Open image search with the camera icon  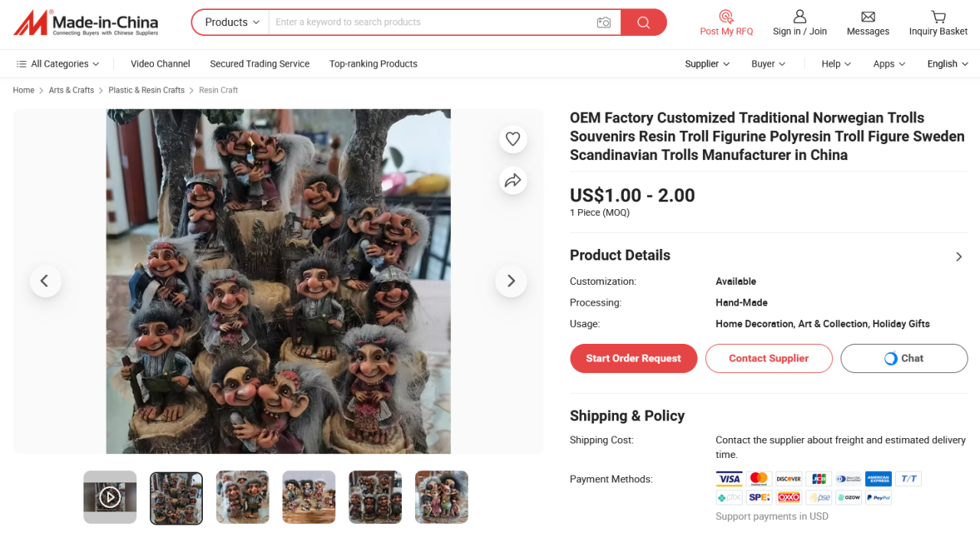coord(603,22)
